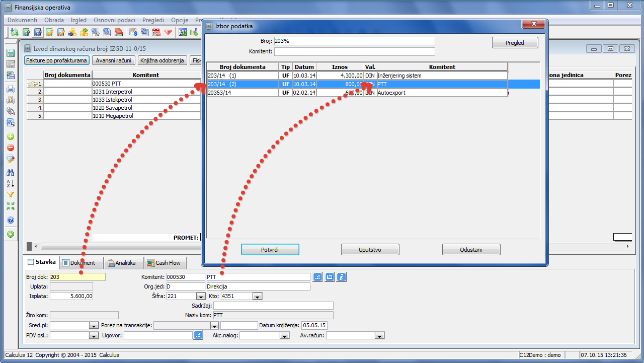Click the green plus add-row icon
Screen dimensions: 644x363
click(x=11, y=137)
